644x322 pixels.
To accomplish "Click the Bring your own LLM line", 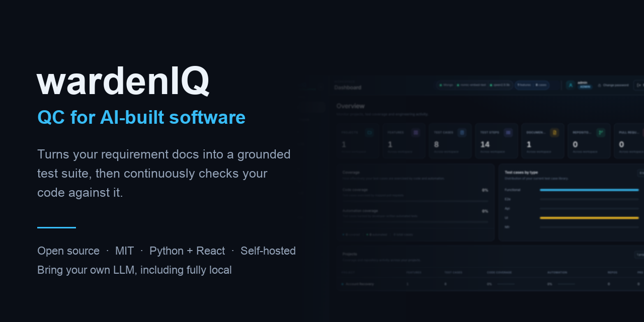I will point(134,270).
